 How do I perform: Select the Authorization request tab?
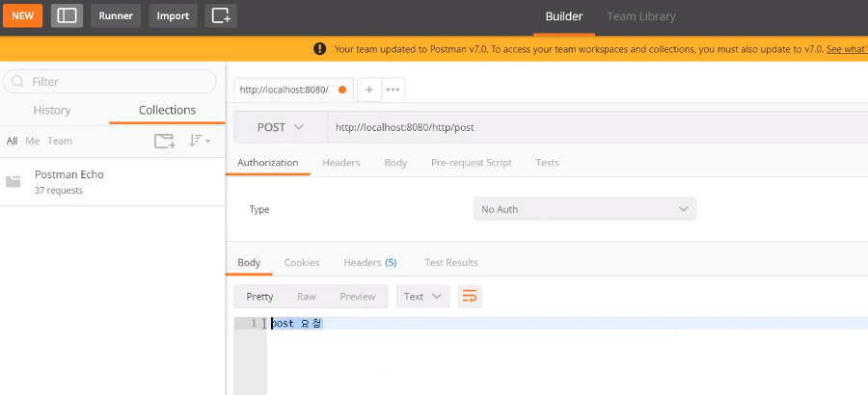point(268,163)
